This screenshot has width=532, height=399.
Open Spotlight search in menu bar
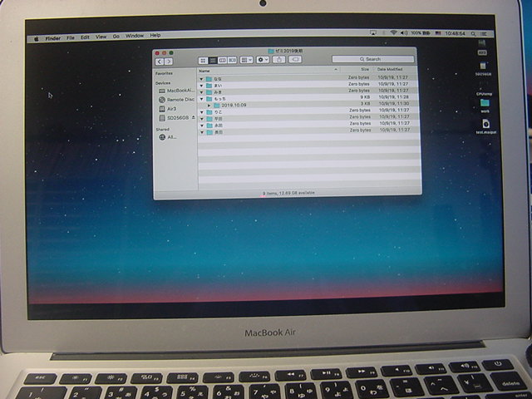pos(473,34)
